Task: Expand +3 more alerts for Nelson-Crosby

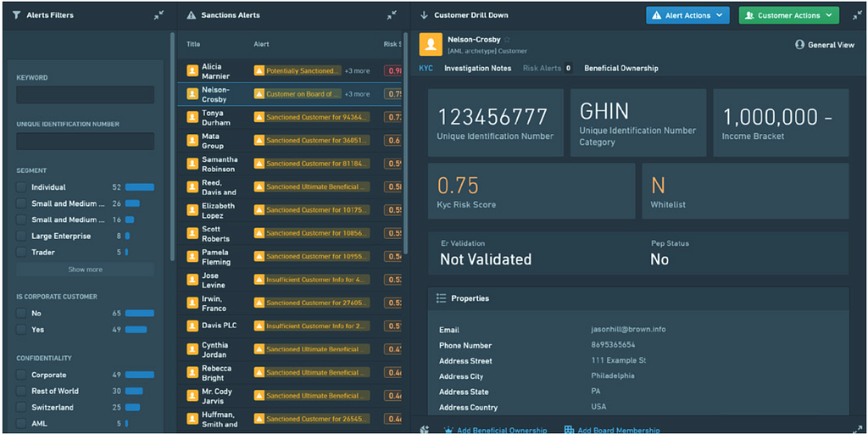Action: (x=357, y=94)
